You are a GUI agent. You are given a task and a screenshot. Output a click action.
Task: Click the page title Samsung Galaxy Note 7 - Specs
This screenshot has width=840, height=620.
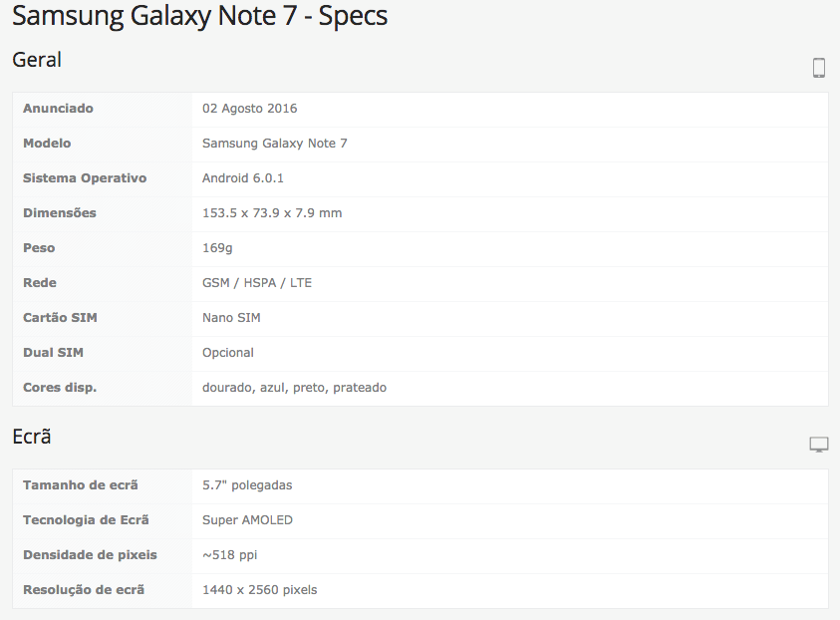pyautogui.click(x=200, y=17)
